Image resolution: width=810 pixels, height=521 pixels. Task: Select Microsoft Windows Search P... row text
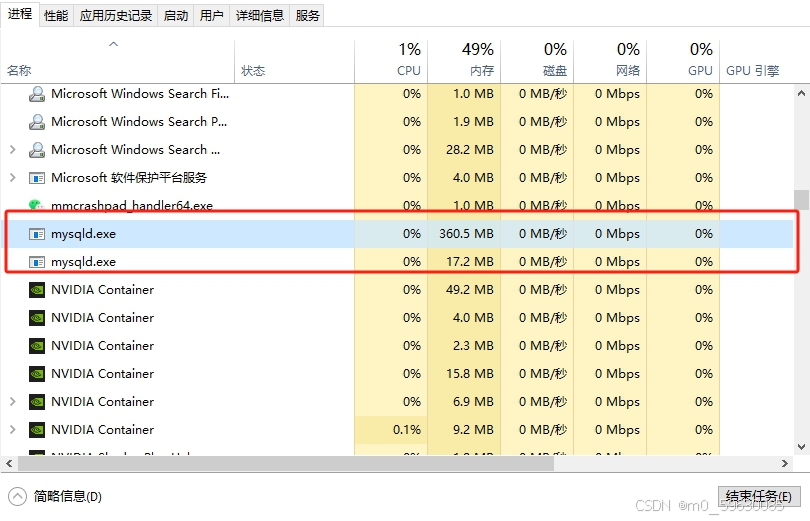click(x=139, y=121)
